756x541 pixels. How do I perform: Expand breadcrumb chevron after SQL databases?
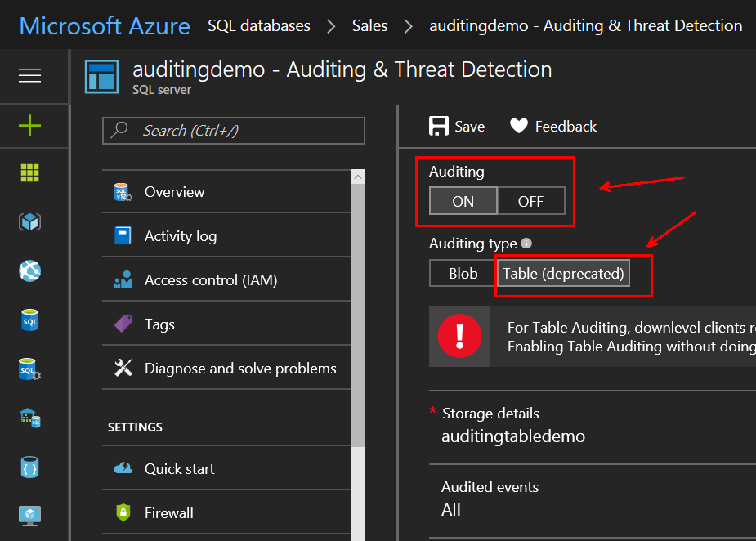tap(331, 26)
